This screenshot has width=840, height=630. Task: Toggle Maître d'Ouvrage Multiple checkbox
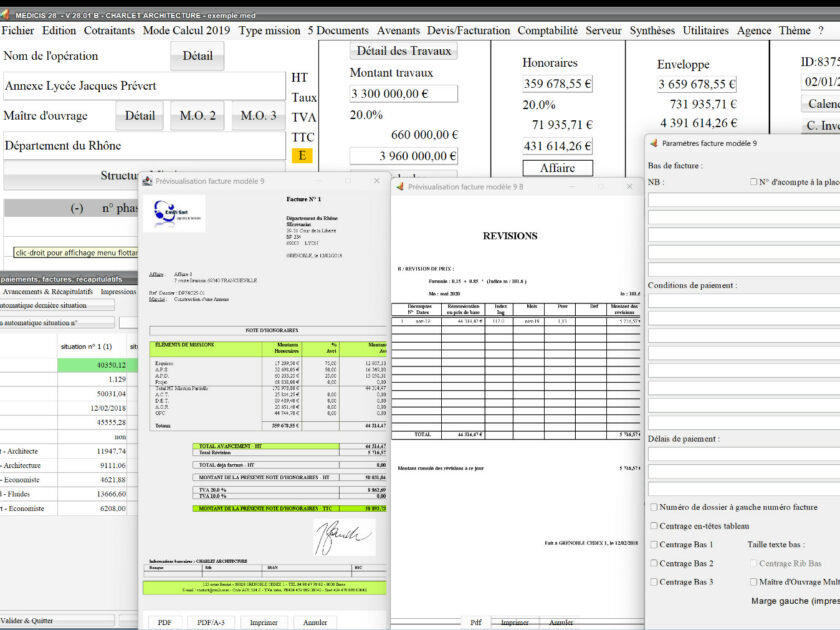(x=753, y=582)
